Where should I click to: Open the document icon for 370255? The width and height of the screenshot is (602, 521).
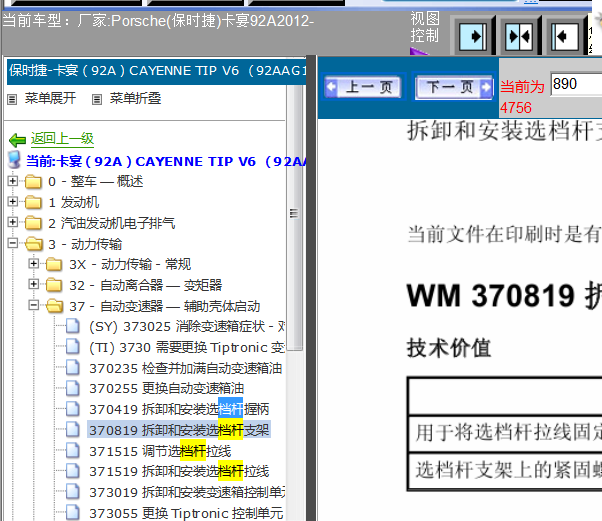point(73,388)
